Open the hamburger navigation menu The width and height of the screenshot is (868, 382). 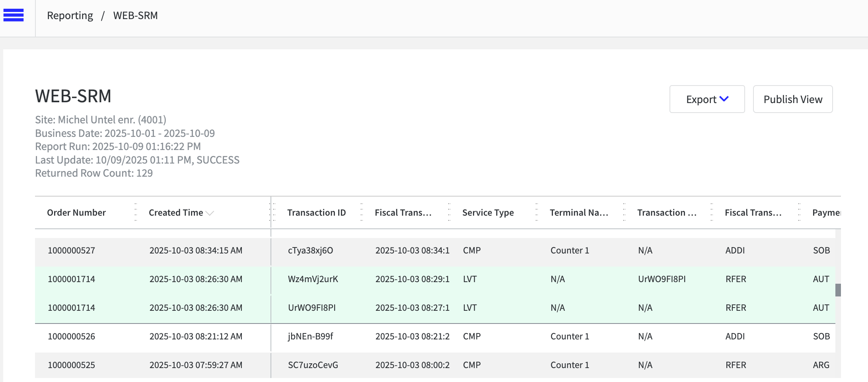coord(14,15)
